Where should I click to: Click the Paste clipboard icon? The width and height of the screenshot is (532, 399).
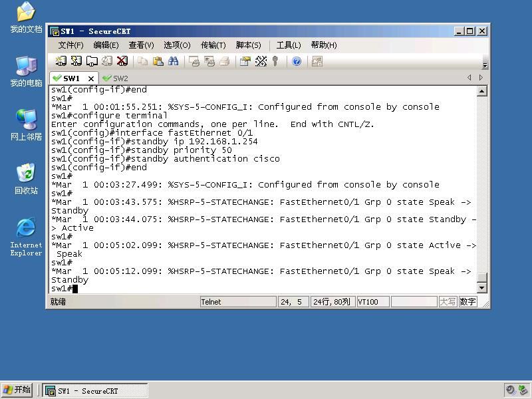click(158, 61)
